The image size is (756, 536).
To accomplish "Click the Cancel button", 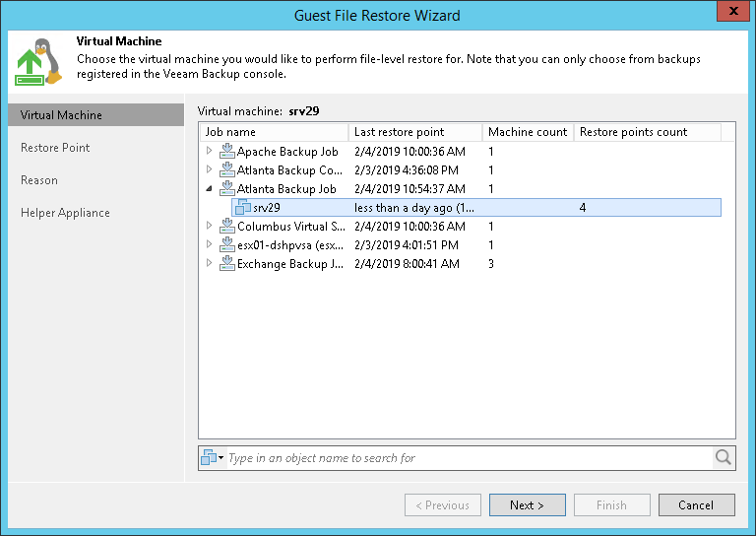I will pos(696,505).
